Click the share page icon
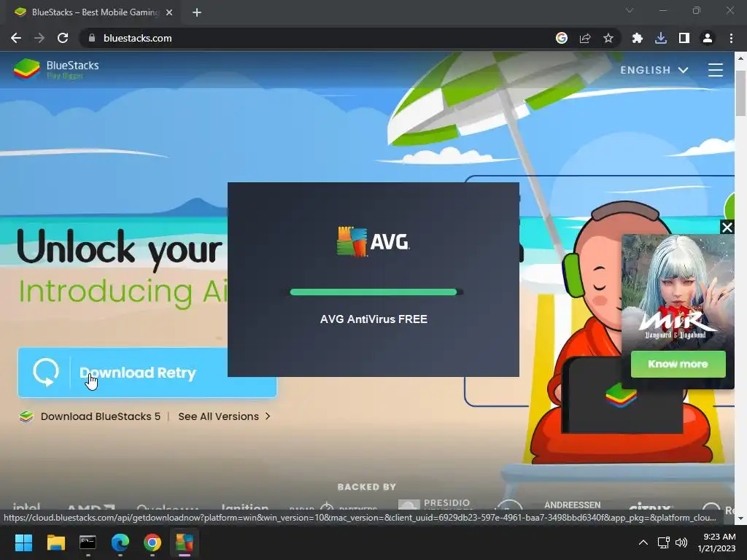The image size is (747, 560). (x=585, y=38)
